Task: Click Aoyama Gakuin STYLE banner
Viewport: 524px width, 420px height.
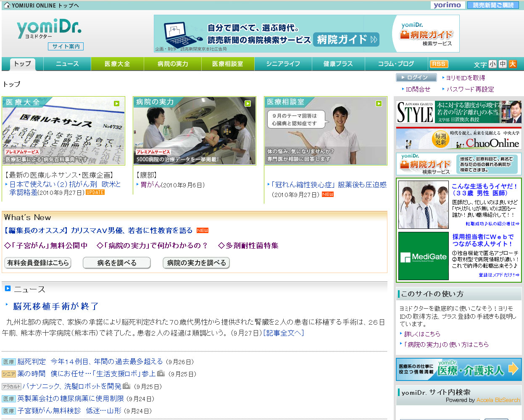Action: pyautogui.click(x=459, y=112)
